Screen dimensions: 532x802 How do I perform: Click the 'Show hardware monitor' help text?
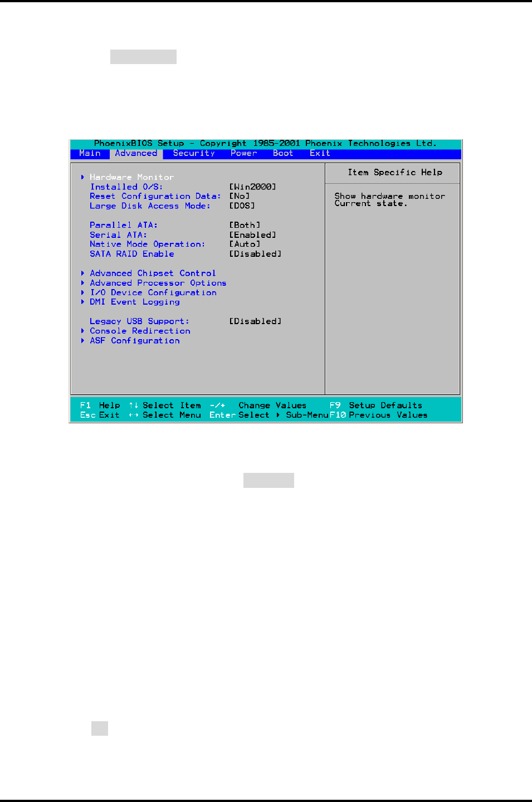pyautogui.click(x=390, y=196)
